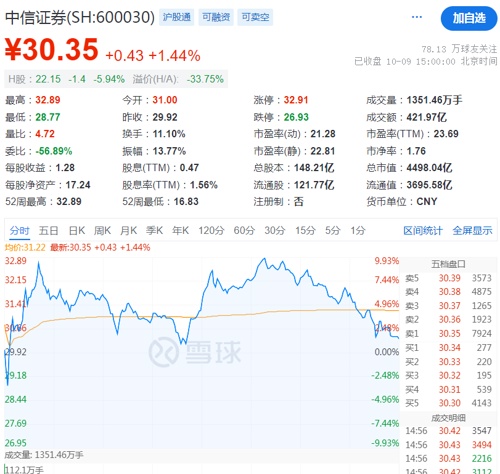Select the 60分 interval tab
Screen dimensions: 500x474
tap(244, 230)
